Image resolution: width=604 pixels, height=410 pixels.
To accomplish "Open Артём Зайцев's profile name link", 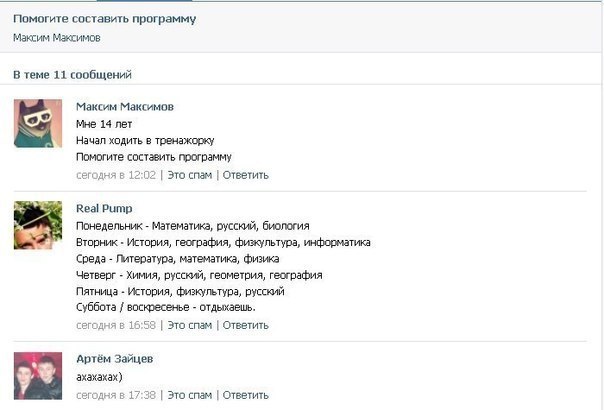I will pos(114,359).
